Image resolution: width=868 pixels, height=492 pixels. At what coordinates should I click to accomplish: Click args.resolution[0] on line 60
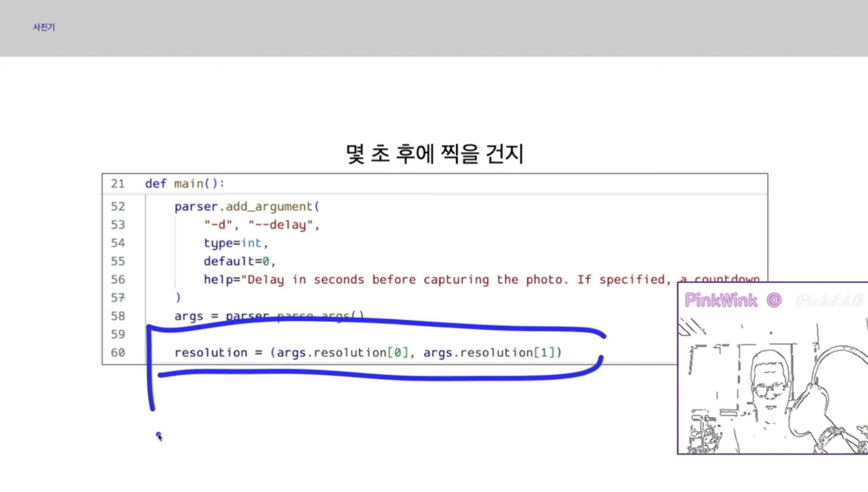342,352
